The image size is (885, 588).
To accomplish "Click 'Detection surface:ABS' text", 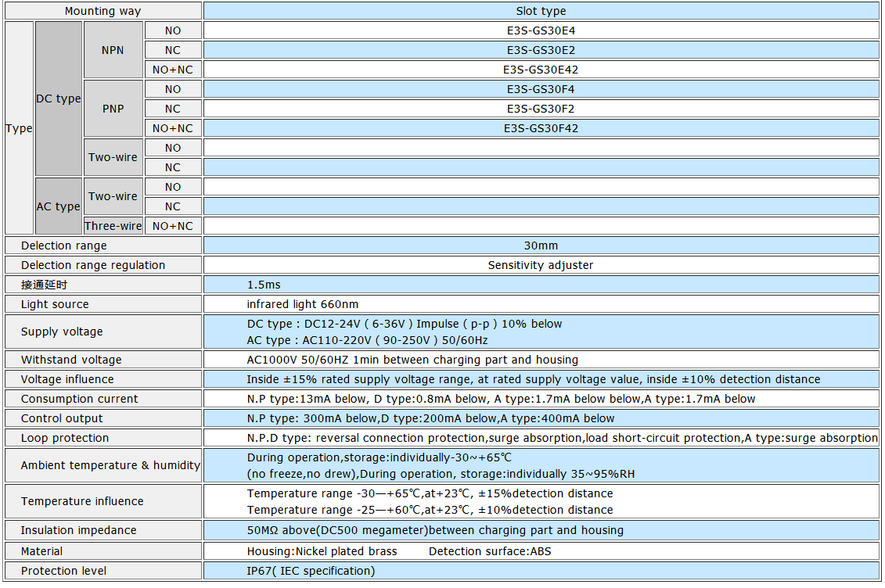I will click(x=489, y=550).
